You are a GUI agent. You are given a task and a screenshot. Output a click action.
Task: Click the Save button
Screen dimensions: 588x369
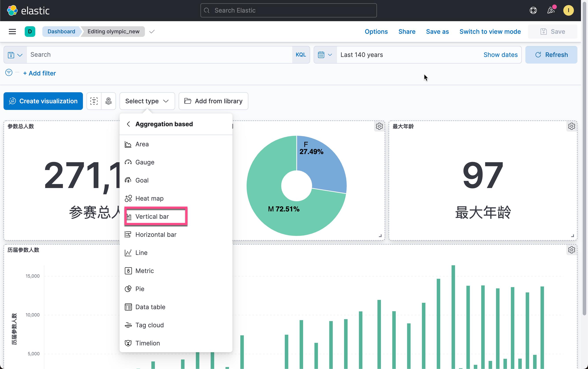click(552, 32)
